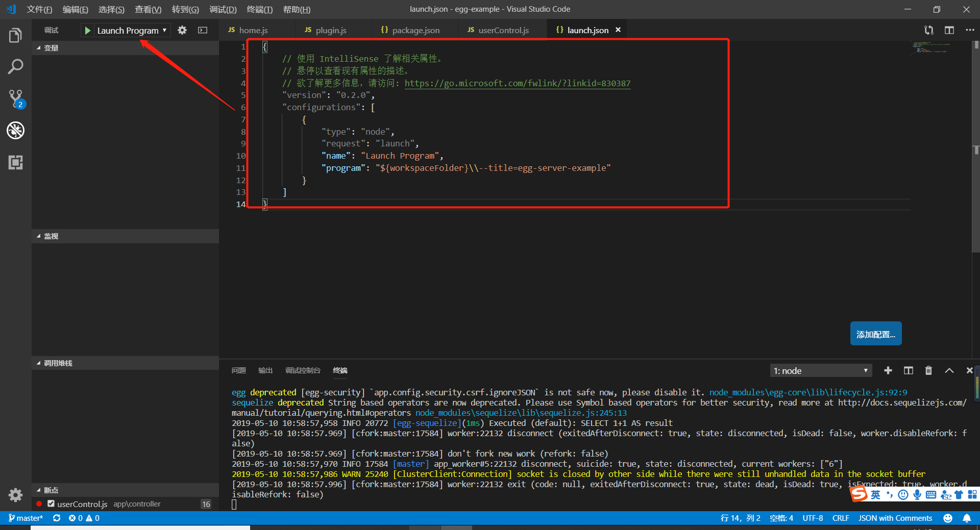Open the Search sidebar view
This screenshot has height=530, width=980.
coord(15,66)
